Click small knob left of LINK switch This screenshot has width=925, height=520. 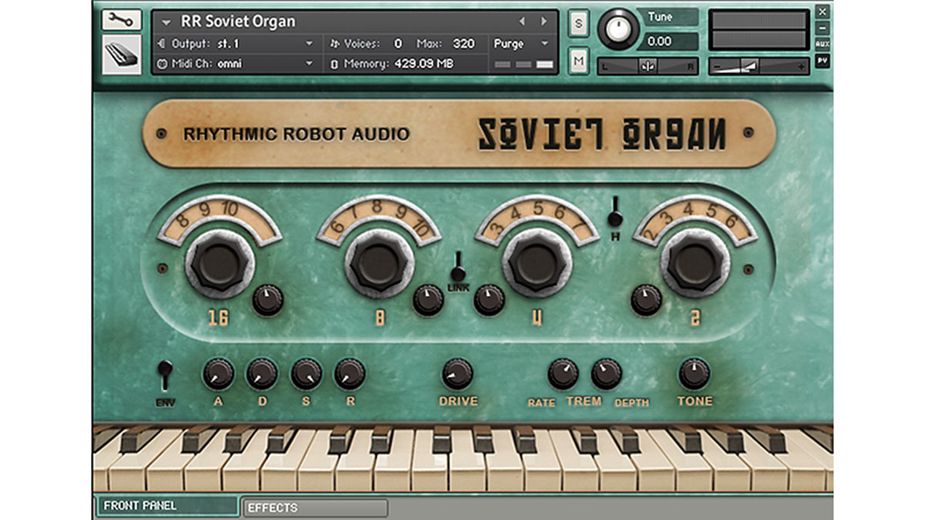pos(428,300)
